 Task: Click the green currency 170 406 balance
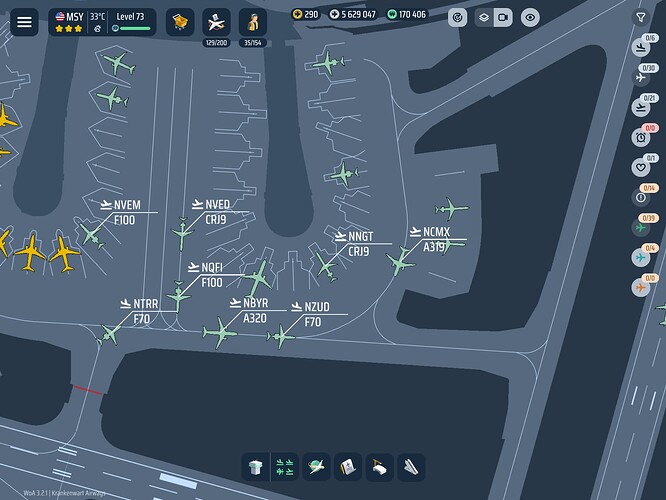(407, 15)
